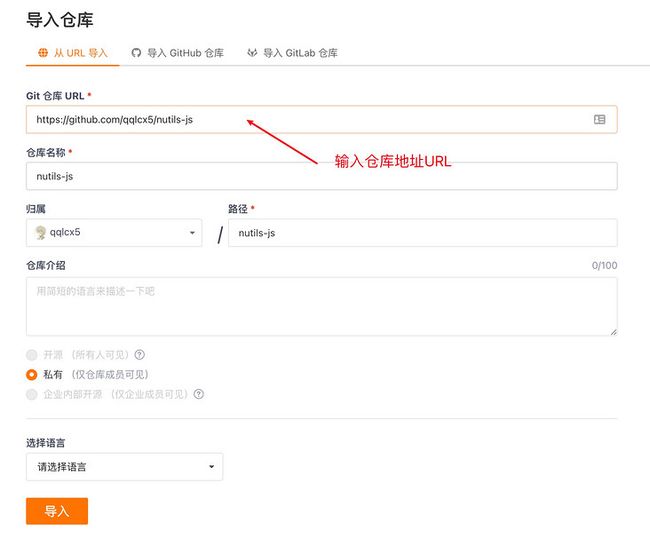Click help icon next to 开源 option
Image resolution: width=650 pixels, height=539 pixels.
tap(140, 355)
